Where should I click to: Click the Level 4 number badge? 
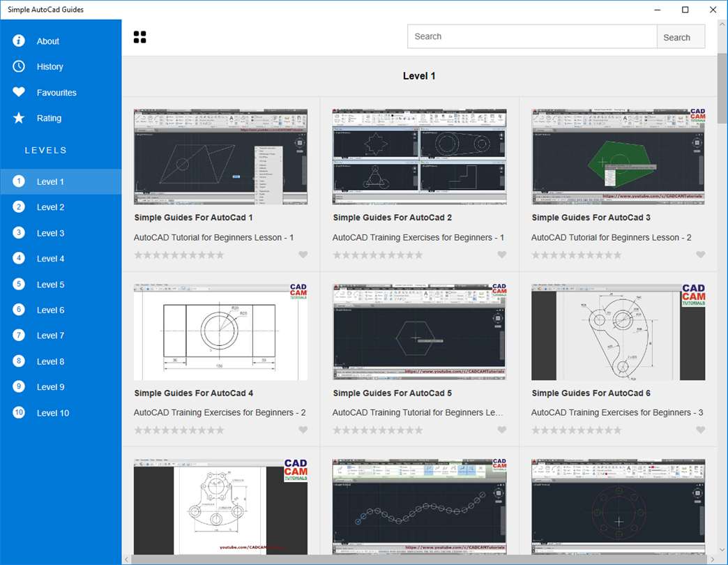[19, 258]
